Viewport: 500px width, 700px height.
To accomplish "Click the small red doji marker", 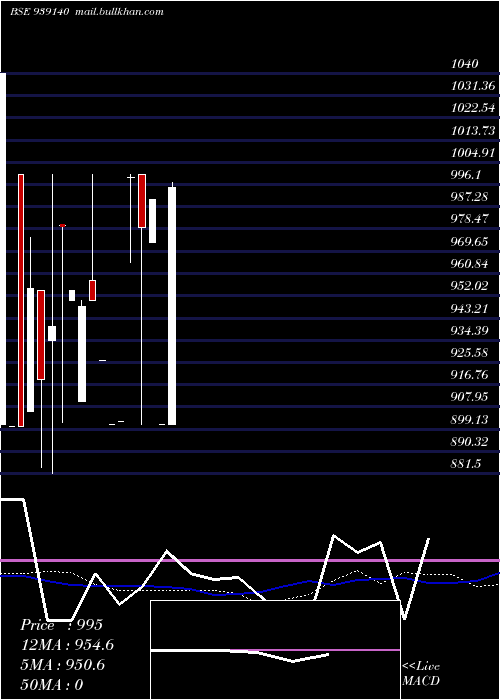I will (62, 225).
